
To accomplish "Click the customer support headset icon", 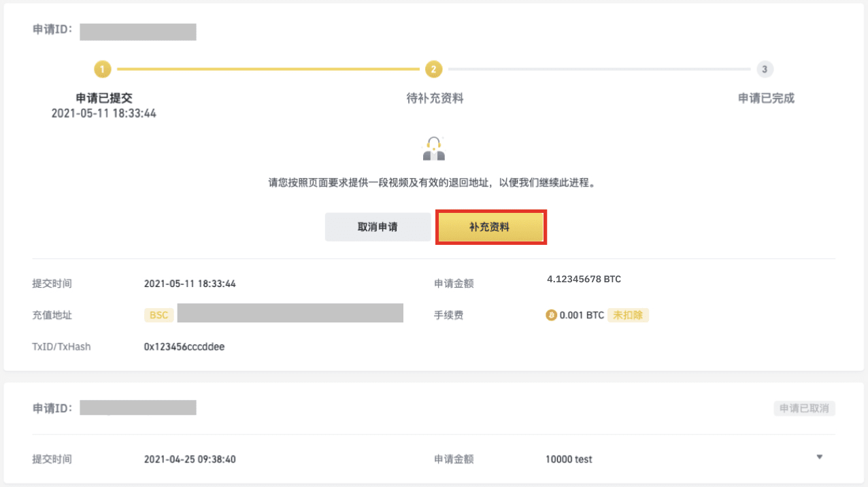I will click(434, 148).
